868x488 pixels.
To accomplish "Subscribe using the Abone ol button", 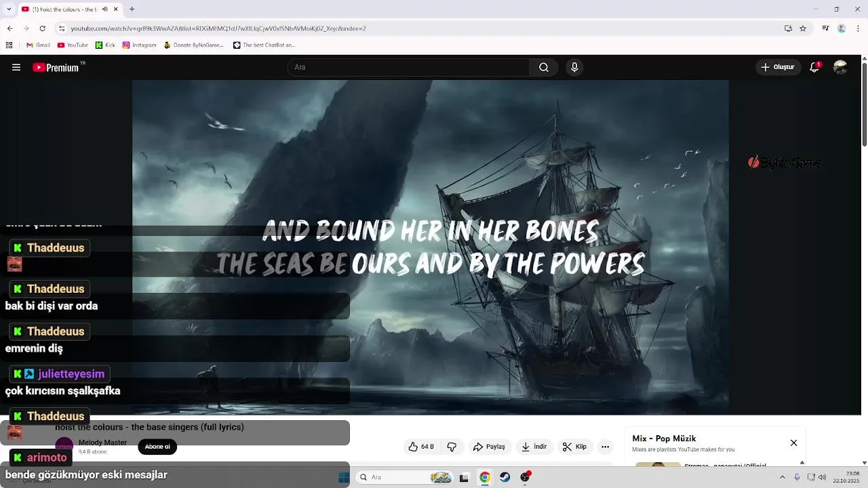I will coord(157,447).
